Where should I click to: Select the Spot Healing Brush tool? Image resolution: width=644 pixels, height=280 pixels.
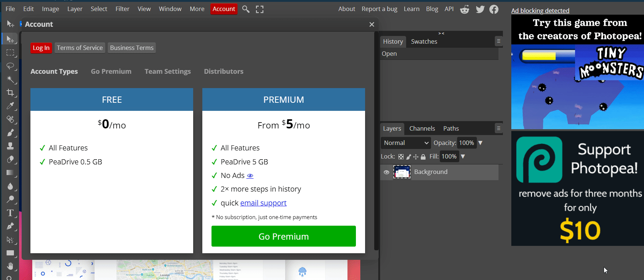(10, 119)
